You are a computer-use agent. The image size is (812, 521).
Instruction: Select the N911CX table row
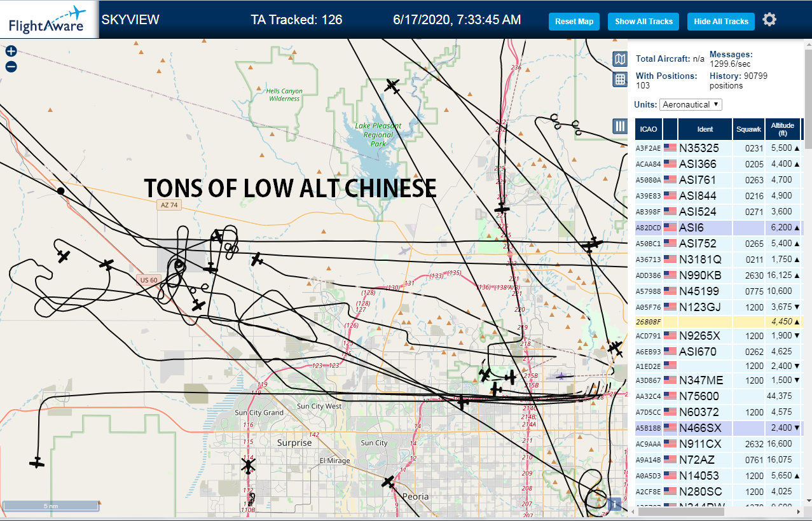(719, 443)
